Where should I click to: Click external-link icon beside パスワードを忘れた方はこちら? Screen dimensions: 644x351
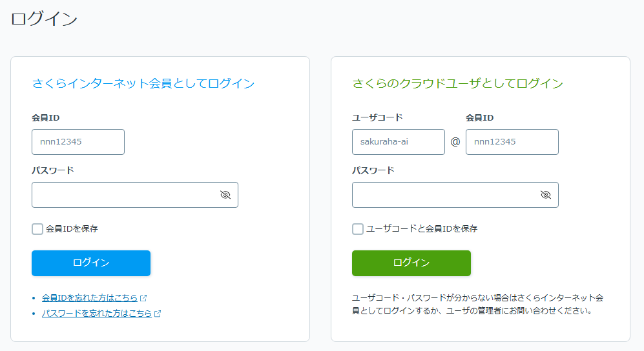pos(158,314)
